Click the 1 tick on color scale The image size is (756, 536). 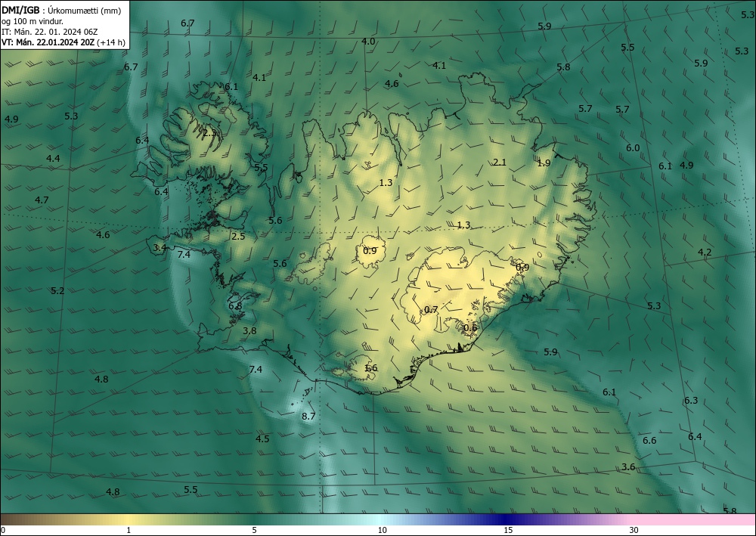point(129,530)
